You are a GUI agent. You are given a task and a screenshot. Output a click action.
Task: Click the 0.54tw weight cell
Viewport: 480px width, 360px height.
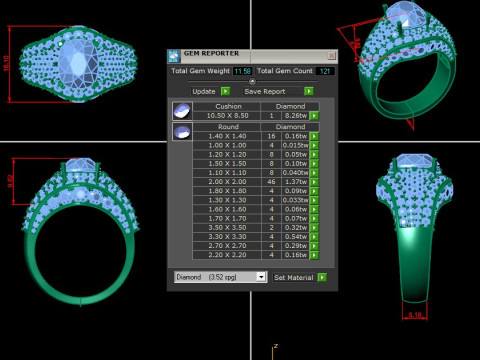coord(295,237)
